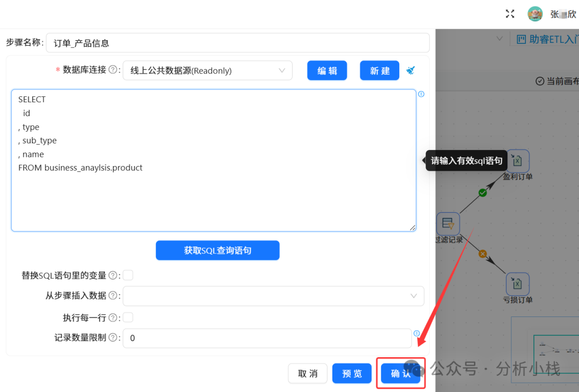579x392 pixels.
Task: Toggle 执行每一行 checkbox
Action: pyautogui.click(x=128, y=317)
